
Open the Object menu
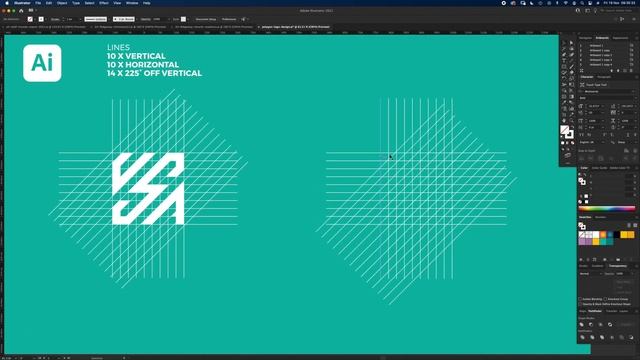[62, 3]
